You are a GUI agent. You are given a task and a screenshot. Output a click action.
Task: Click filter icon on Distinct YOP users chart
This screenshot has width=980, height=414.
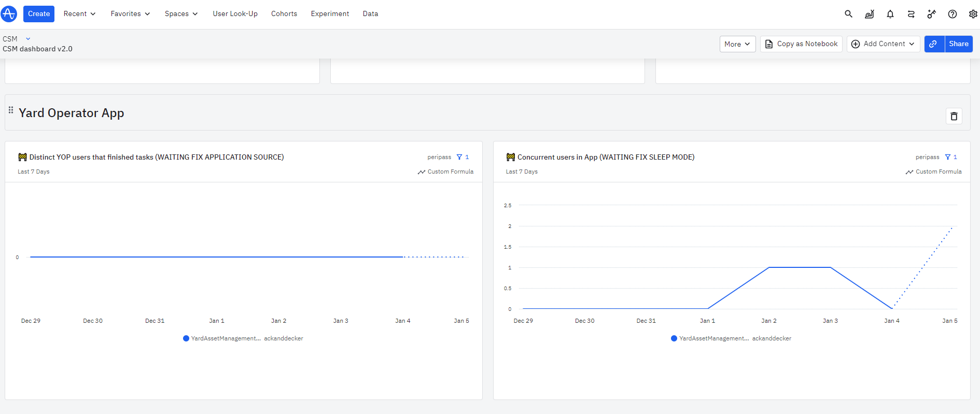click(x=459, y=157)
